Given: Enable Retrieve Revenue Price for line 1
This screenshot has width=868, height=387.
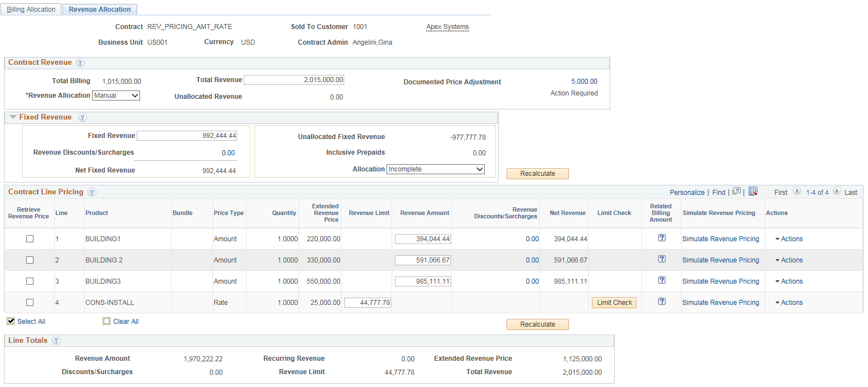Looking at the screenshot, I should [x=30, y=238].
